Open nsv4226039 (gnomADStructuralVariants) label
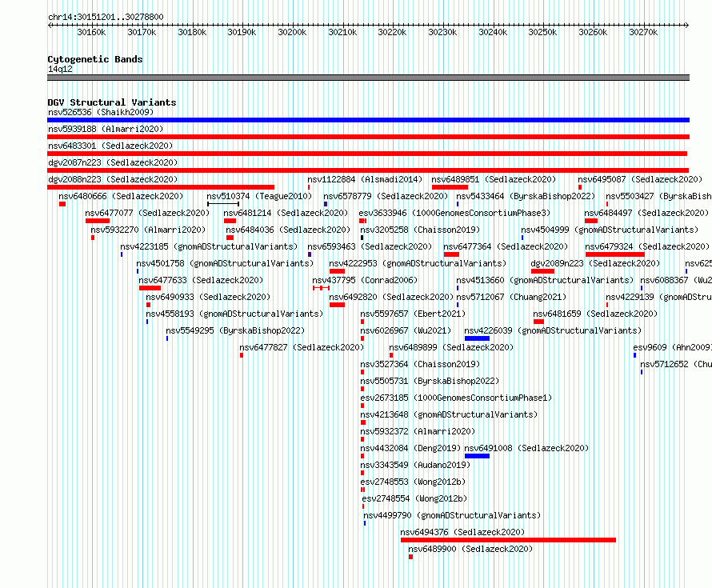The width and height of the screenshot is (712, 588). [x=553, y=330]
